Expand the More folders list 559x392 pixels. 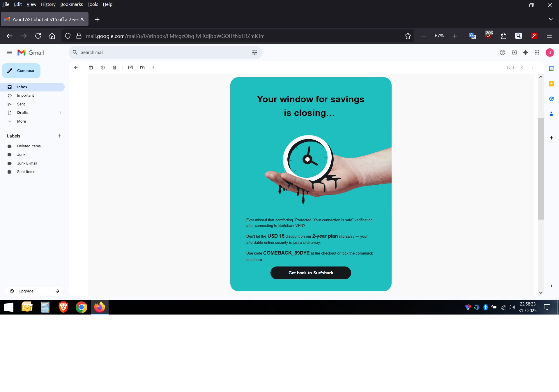(x=21, y=121)
